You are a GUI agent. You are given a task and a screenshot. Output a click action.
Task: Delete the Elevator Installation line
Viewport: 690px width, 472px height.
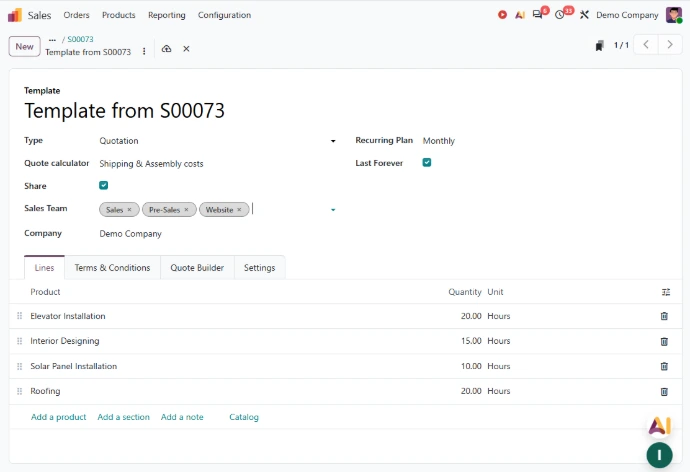pos(664,316)
